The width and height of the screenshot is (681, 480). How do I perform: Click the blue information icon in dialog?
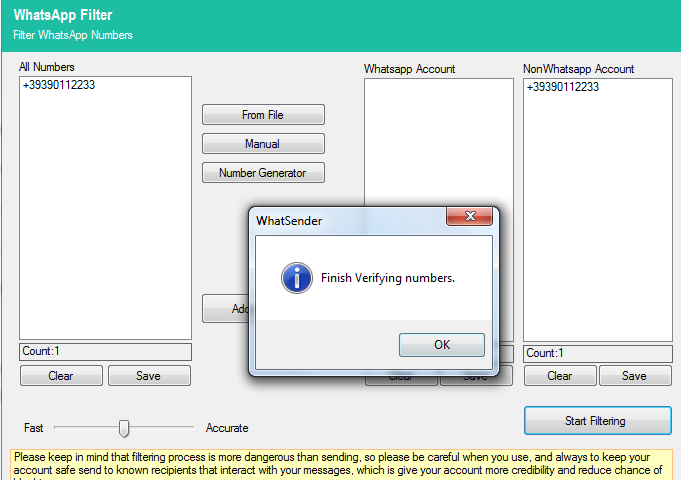(297, 277)
